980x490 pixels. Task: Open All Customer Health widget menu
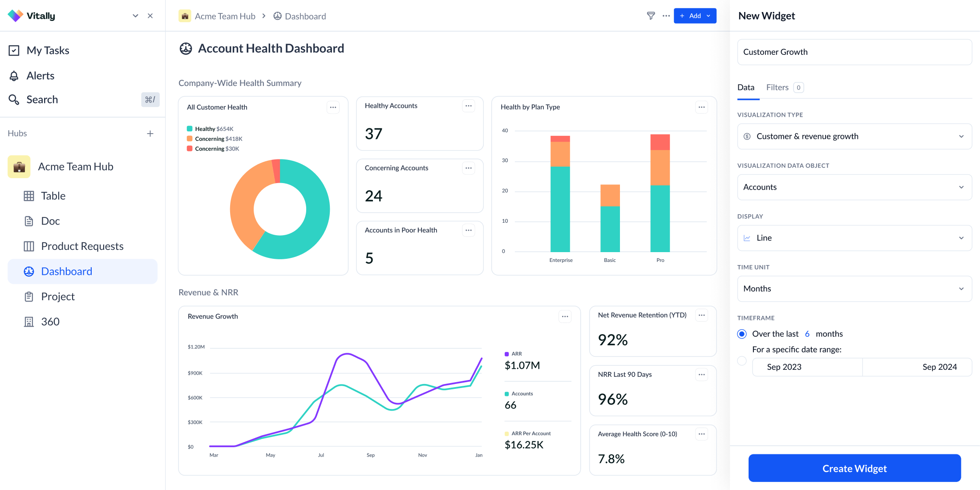click(333, 107)
